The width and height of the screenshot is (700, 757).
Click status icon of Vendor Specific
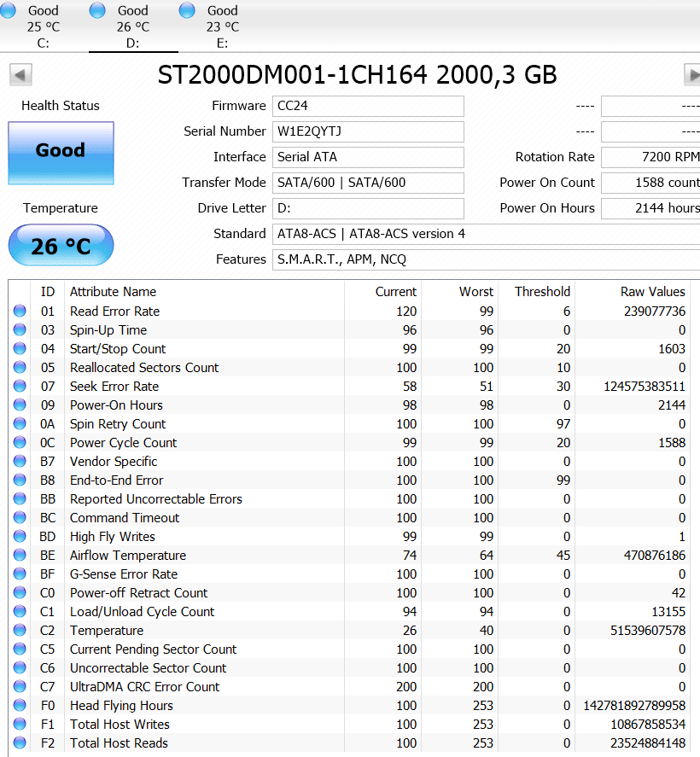(20, 461)
